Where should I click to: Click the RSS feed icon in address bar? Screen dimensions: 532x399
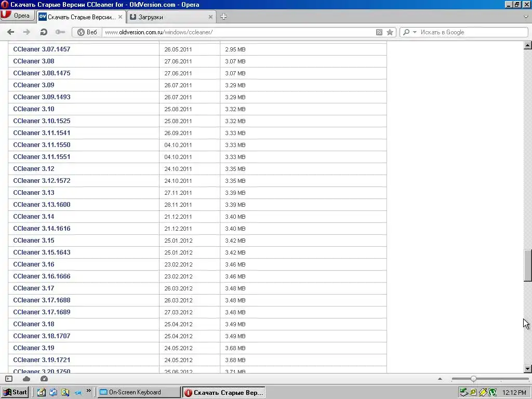pyautogui.click(x=379, y=32)
